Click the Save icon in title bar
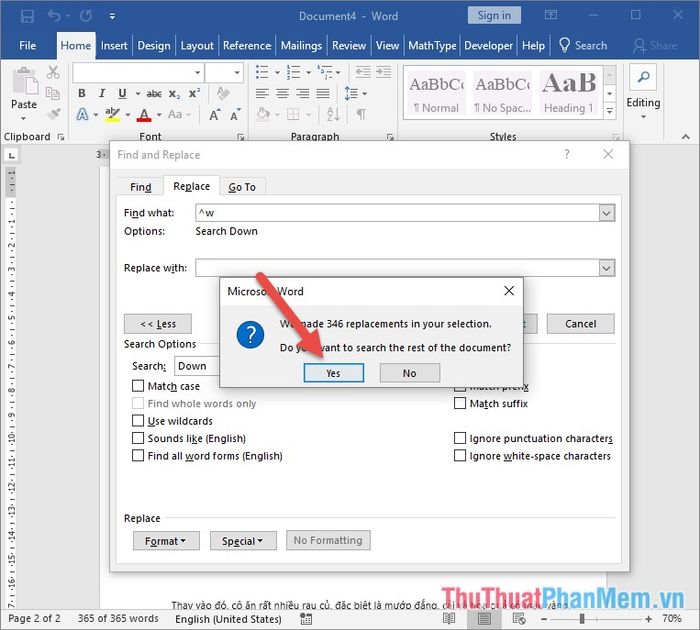Screen dimensions: 700x630 pyautogui.click(x=27, y=17)
